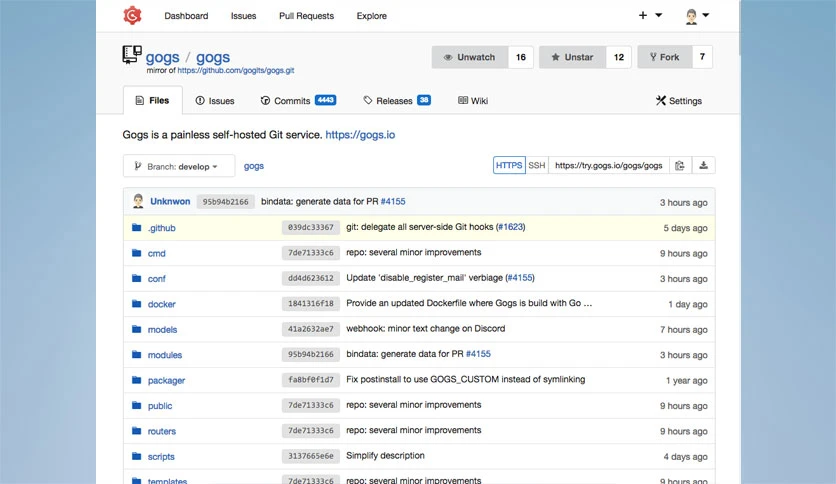The image size is (836, 484).
Task: Select SSH clone protocol
Action: (x=537, y=166)
